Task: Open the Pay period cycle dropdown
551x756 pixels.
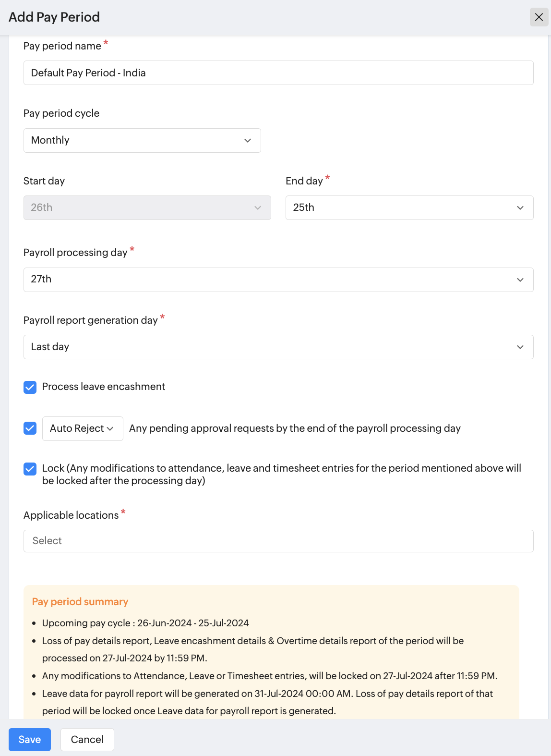Action: (142, 140)
